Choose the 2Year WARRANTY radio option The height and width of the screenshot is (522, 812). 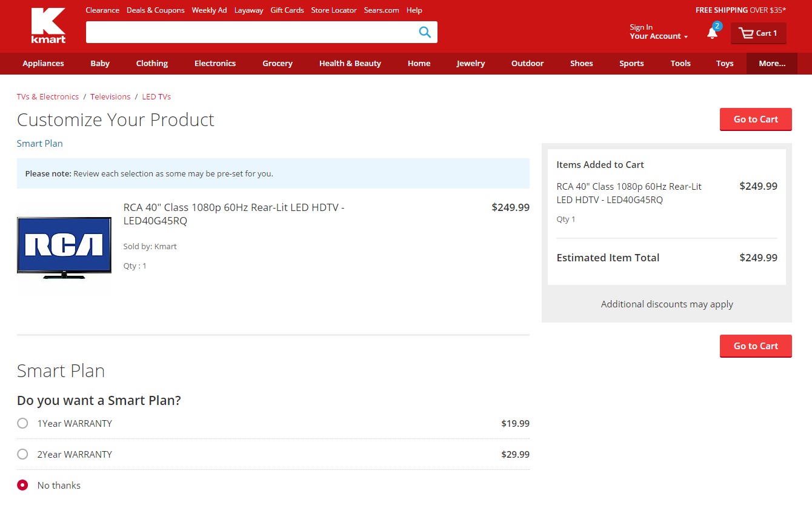[22, 454]
